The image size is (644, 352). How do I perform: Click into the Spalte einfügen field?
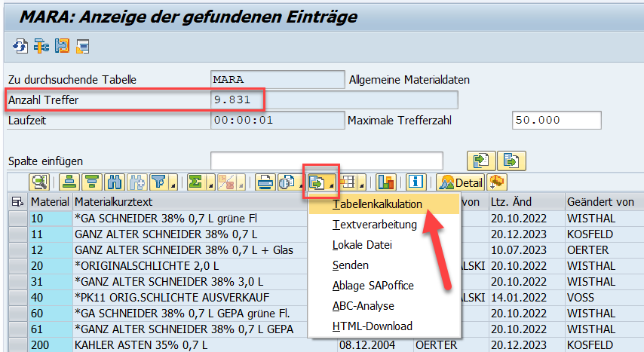coord(326,161)
